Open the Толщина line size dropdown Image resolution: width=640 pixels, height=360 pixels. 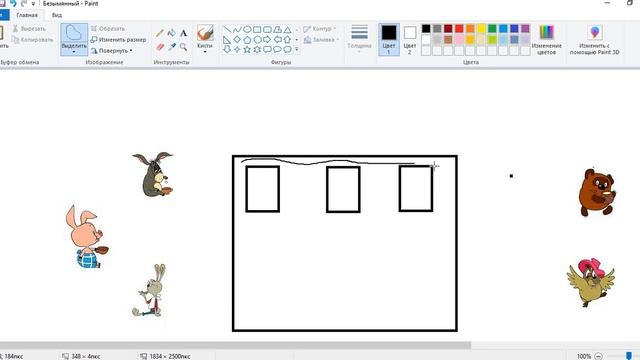click(359, 40)
